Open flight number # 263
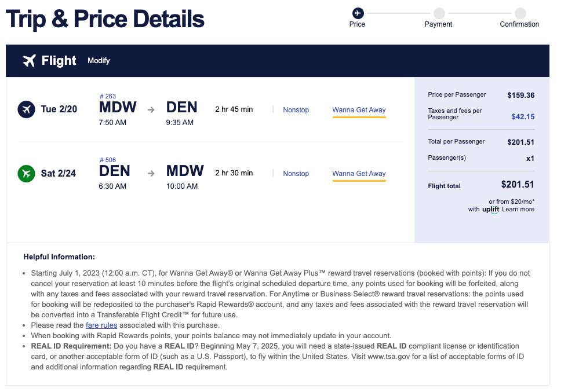The width and height of the screenshot is (568, 392). point(108,96)
